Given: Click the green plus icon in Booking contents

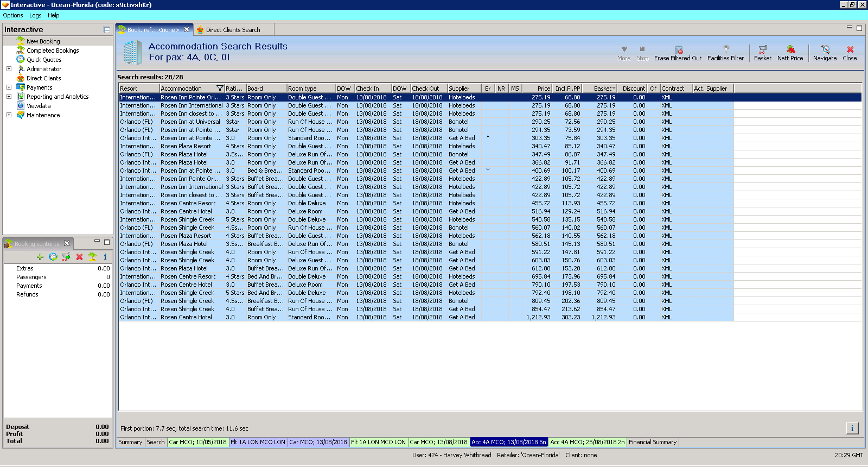Looking at the screenshot, I should [x=40, y=257].
